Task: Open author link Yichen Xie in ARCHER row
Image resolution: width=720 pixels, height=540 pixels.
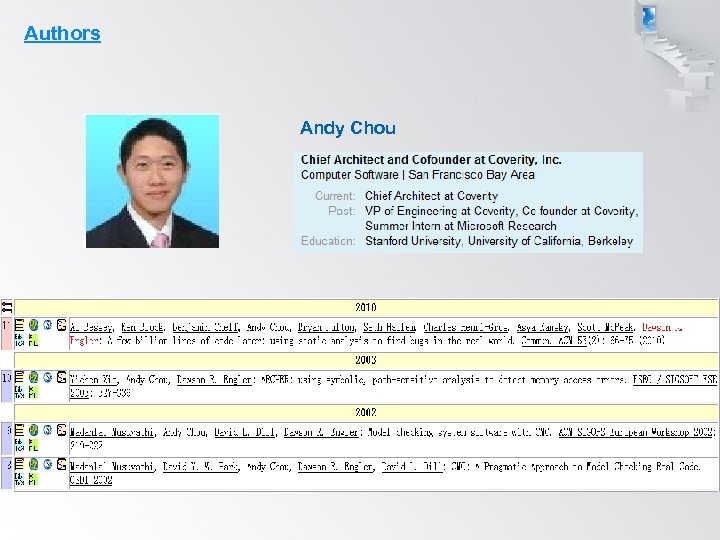Action: [94, 380]
